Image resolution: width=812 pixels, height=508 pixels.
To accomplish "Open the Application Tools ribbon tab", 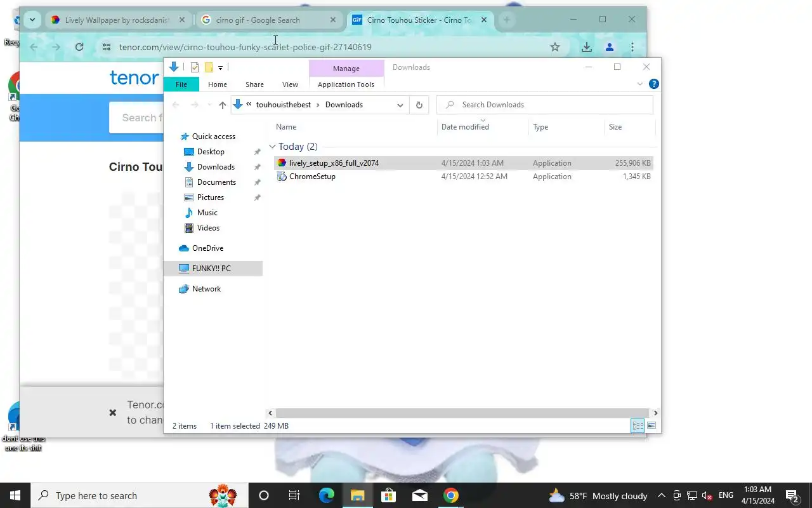I will point(346,84).
